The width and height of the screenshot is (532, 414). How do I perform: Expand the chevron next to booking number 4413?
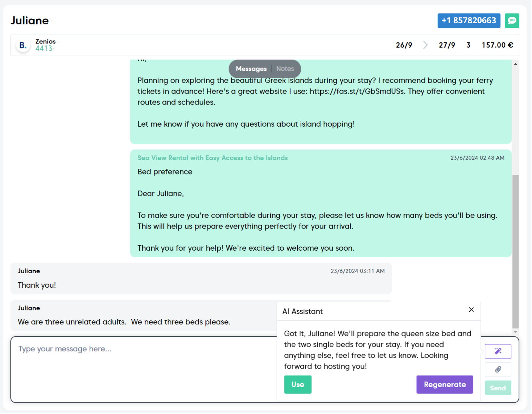[54, 48]
